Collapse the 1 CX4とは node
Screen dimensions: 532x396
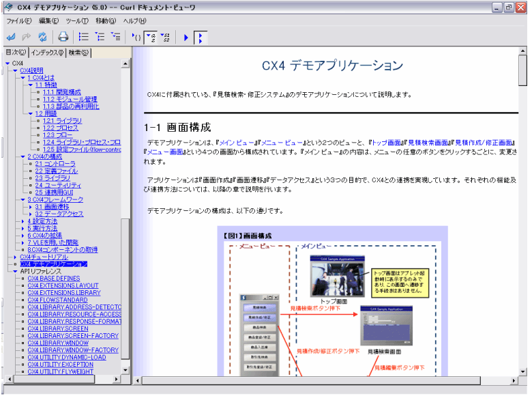[23, 78]
